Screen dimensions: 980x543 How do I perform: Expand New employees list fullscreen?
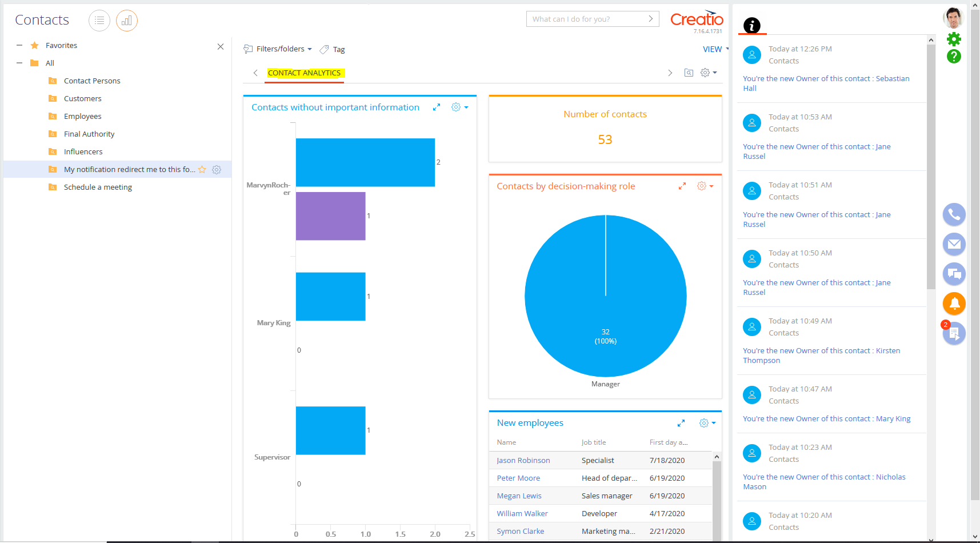tap(681, 423)
